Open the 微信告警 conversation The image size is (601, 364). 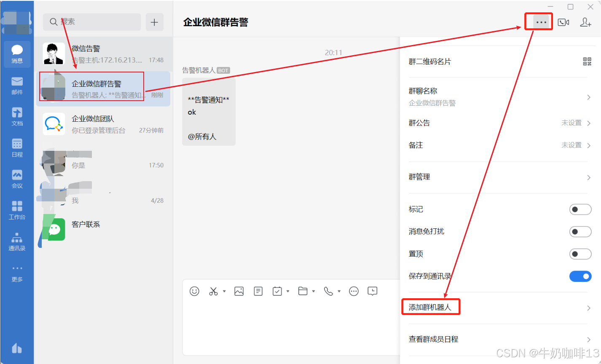[x=103, y=54]
